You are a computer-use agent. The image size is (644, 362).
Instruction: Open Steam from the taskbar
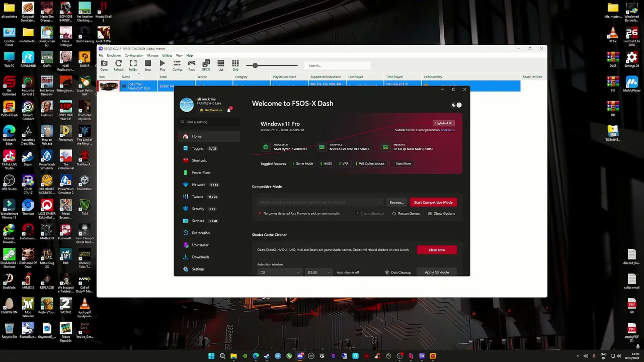267,356
